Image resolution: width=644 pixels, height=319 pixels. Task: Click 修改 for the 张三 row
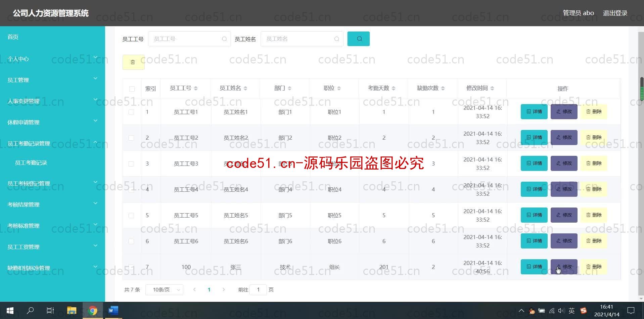click(564, 267)
